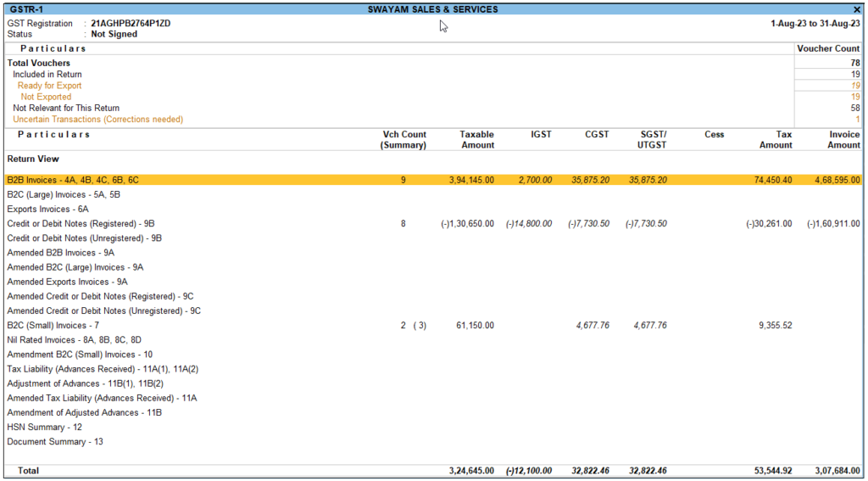
Task: Click Not Relevant voucher count 58
Action: [x=855, y=108]
